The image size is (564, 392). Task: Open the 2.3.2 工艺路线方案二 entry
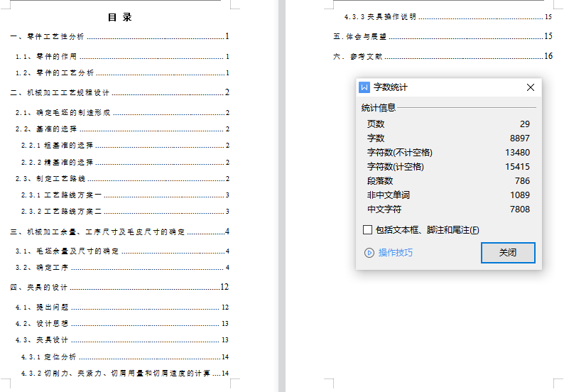click(x=62, y=212)
